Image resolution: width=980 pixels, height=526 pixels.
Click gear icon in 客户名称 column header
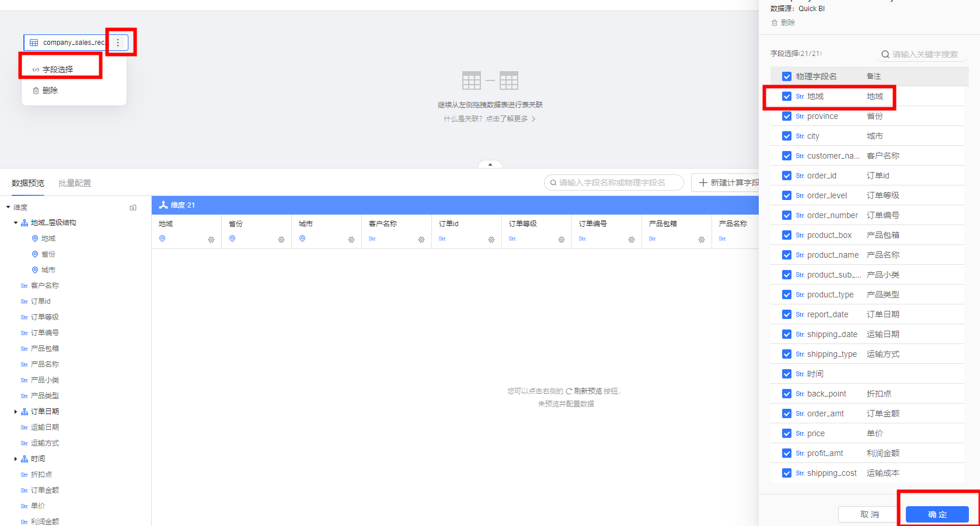tap(421, 240)
